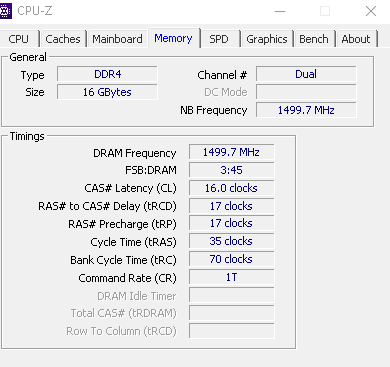The width and height of the screenshot is (390, 367).
Task: Click the empty DRAM Idle Timer field
Action: (231, 295)
